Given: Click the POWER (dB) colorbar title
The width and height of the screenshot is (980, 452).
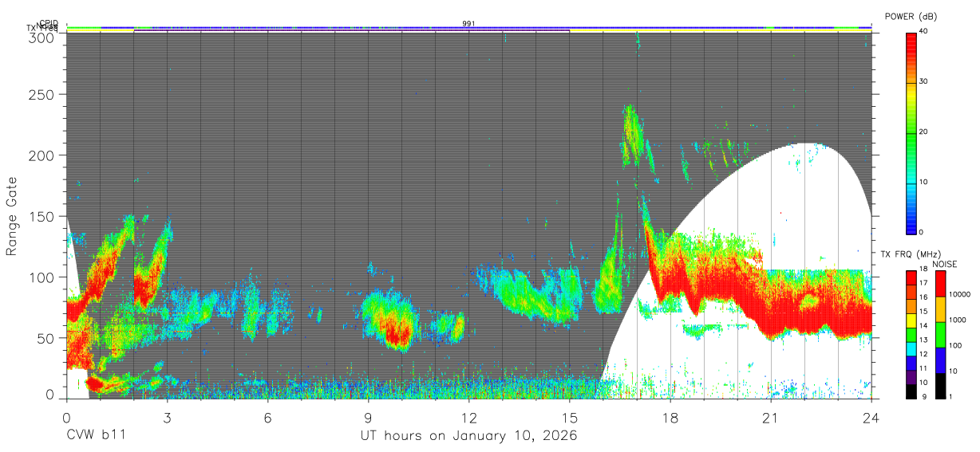Looking at the screenshot, I should pyautogui.click(x=911, y=17).
